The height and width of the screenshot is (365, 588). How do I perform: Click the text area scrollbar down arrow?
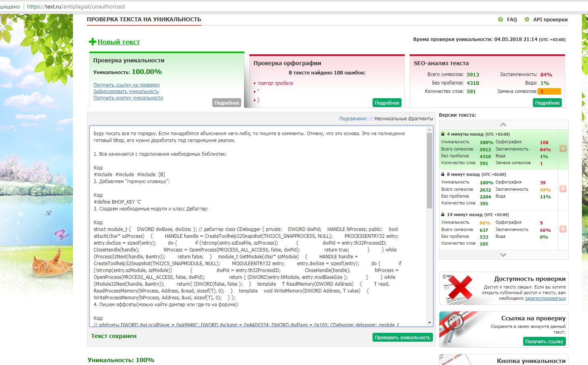[429, 323]
